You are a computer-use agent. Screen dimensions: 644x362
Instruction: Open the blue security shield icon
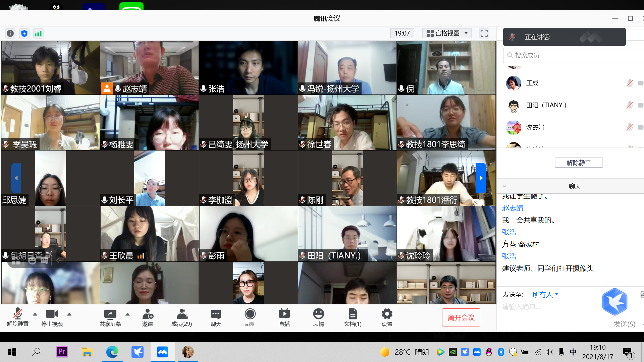[24, 34]
